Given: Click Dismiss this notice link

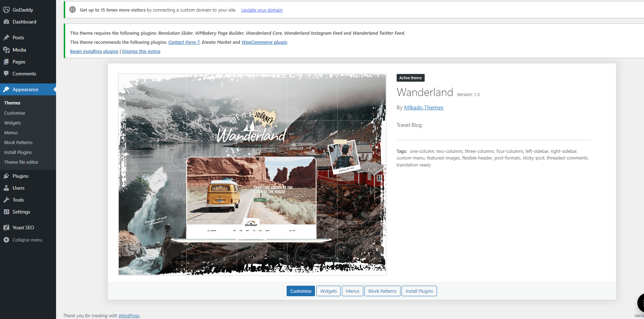Looking at the screenshot, I should [x=141, y=51].
